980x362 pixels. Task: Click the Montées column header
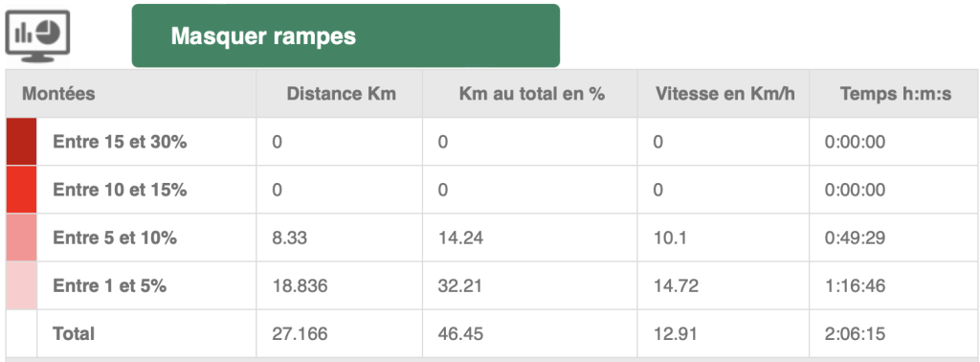pos(58,94)
